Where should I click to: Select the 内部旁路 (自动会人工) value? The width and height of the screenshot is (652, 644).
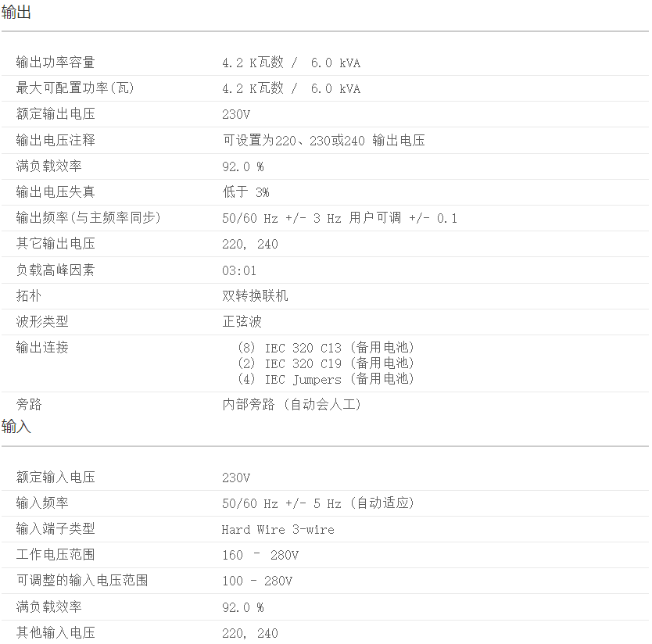coord(292,405)
